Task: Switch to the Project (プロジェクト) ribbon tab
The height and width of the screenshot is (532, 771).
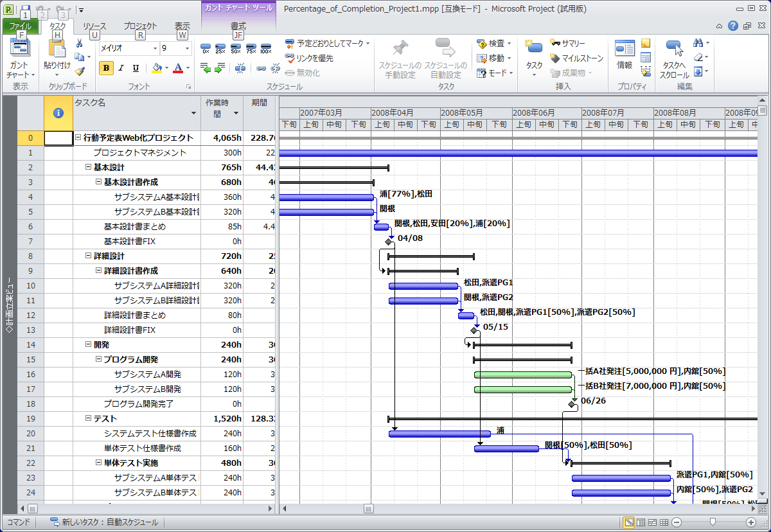Action: 140,27
